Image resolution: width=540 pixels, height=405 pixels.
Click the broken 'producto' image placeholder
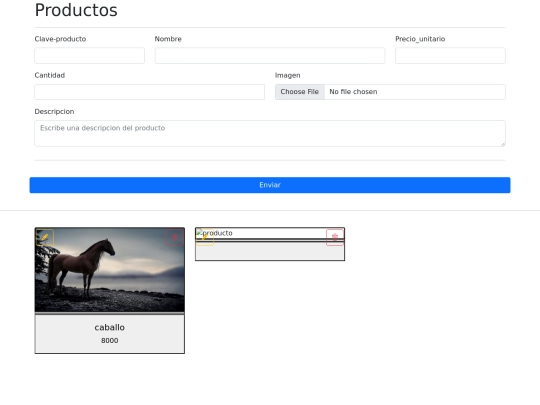tap(214, 233)
